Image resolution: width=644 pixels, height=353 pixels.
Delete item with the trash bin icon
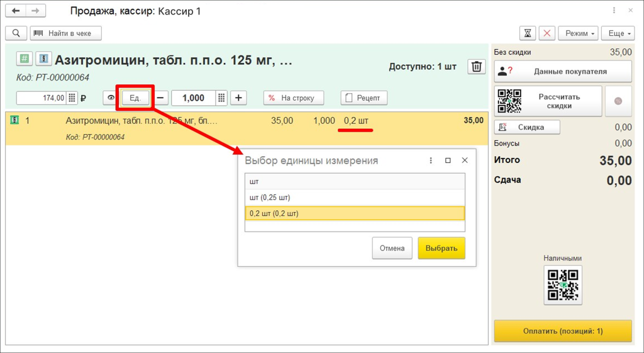pyautogui.click(x=477, y=67)
